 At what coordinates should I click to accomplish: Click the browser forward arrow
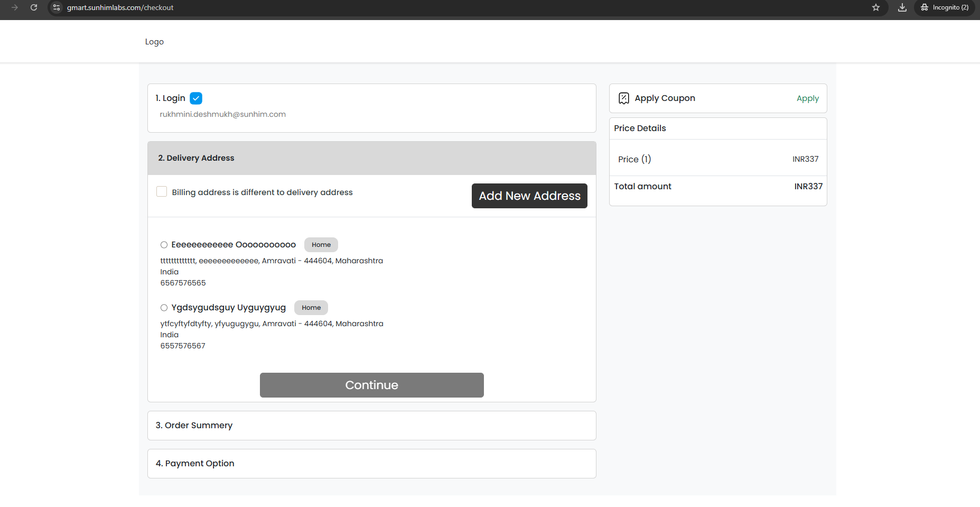tap(15, 7)
